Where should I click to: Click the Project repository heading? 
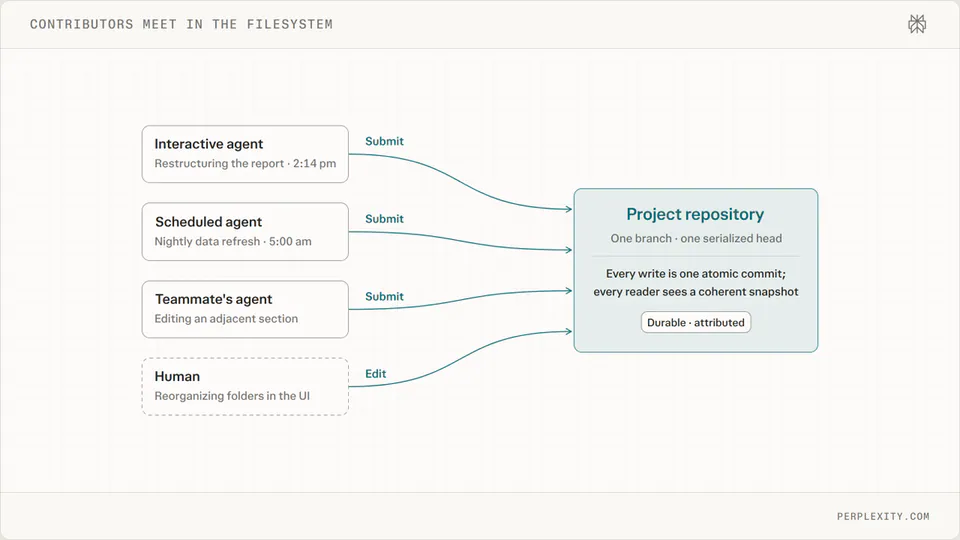pyautogui.click(x=695, y=214)
